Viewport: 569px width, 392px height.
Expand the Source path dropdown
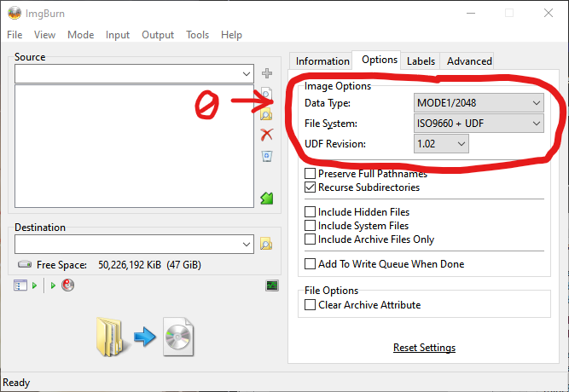[247, 74]
